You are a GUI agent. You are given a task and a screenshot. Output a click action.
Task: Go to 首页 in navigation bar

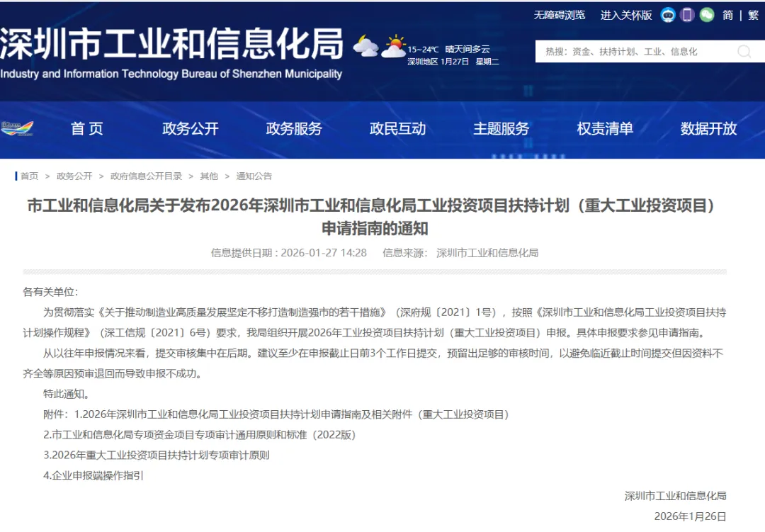[87, 128]
